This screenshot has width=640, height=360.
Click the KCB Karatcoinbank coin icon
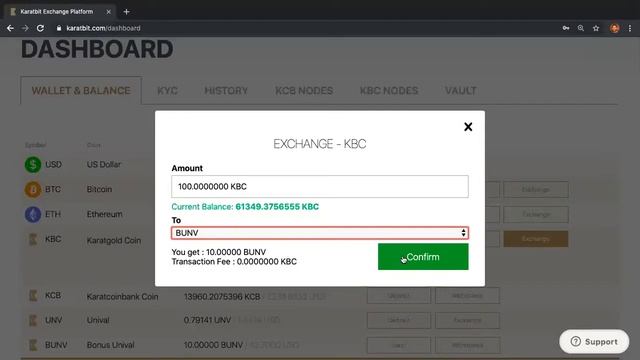pos(33,296)
